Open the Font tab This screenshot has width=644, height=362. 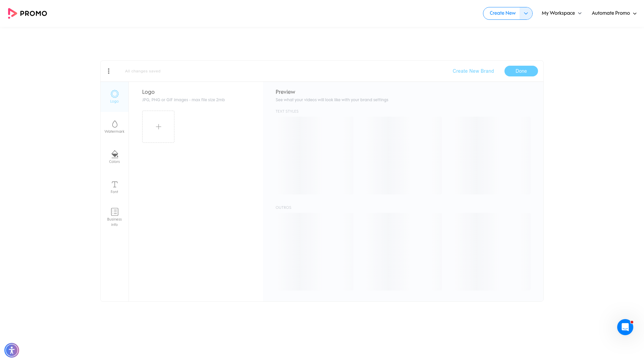(x=114, y=187)
